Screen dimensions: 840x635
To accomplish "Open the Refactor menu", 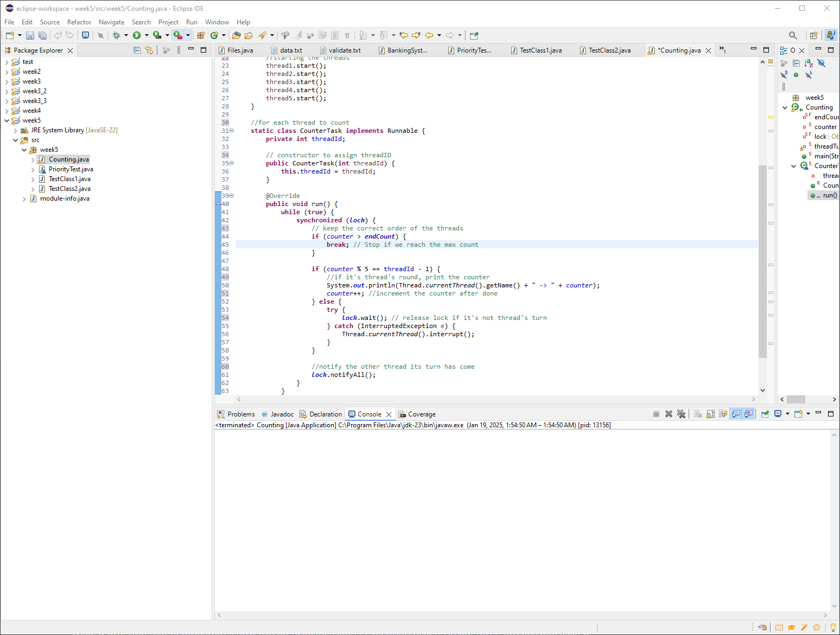I will pyautogui.click(x=79, y=22).
